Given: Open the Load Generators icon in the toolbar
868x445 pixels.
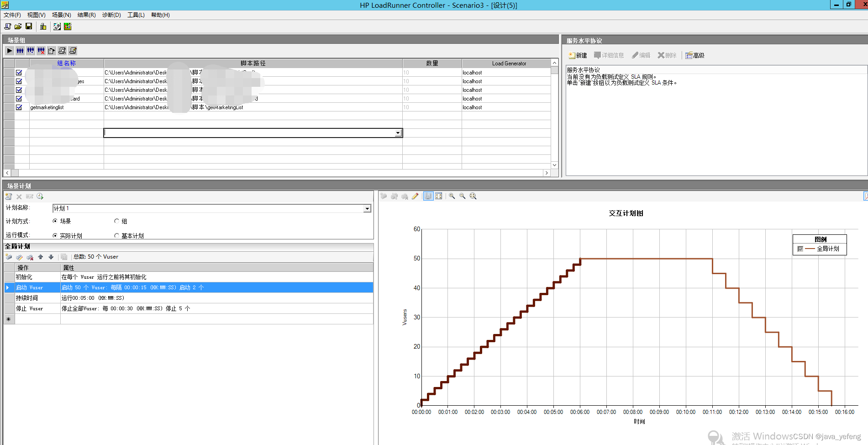Looking at the screenshot, I should click(x=43, y=26).
